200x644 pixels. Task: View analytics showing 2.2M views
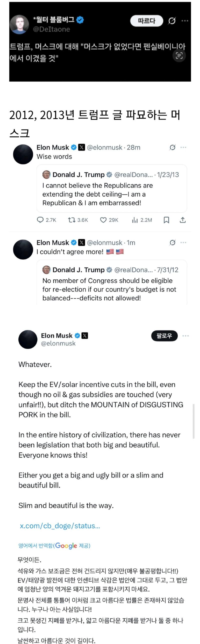click(x=142, y=220)
